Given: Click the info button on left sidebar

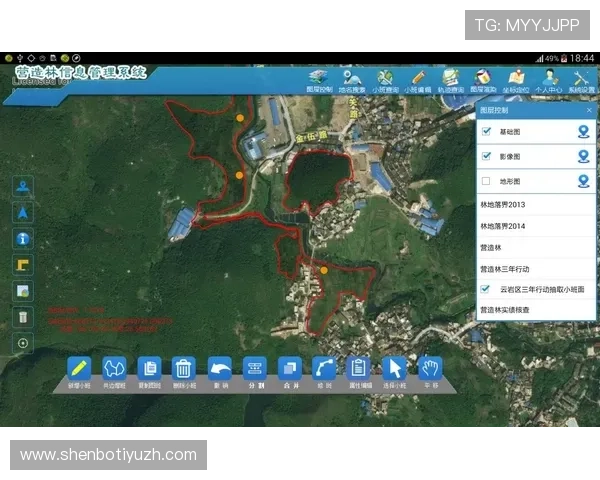Looking at the screenshot, I should (24, 238).
